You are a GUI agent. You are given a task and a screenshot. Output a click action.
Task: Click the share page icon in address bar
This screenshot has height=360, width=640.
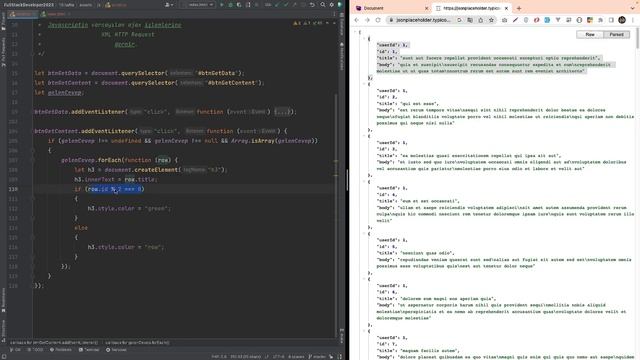click(x=480, y=20)
